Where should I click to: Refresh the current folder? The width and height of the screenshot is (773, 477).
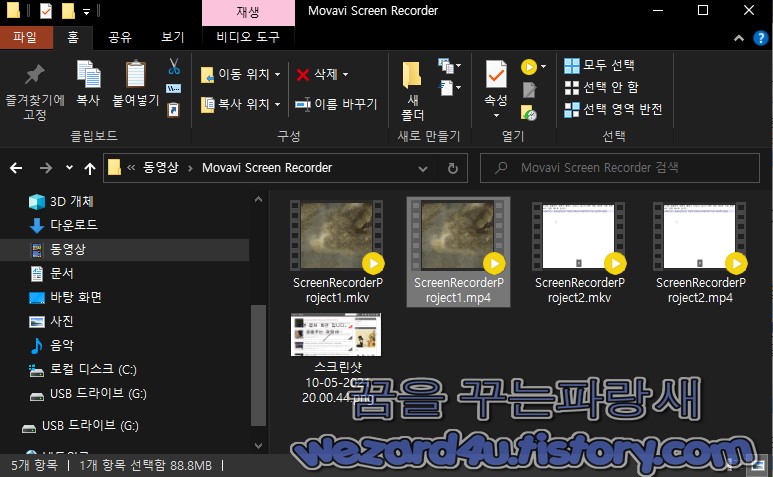click(x=453, y=169)
